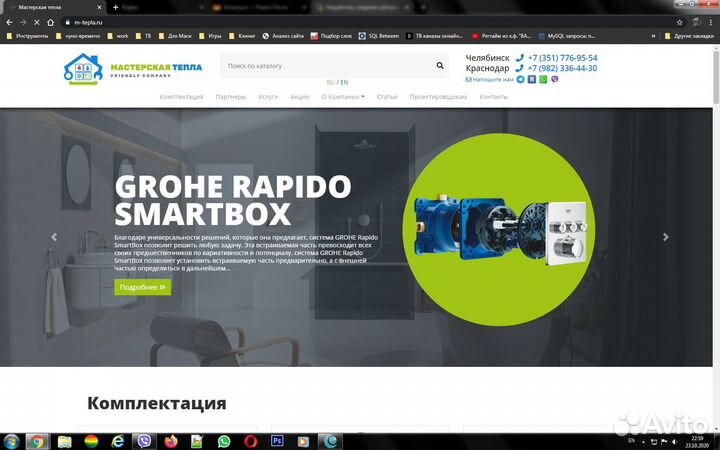Call the Краснодар number +7 (982) 336-44-30
Image resolution: width=720 pixels, height=450 pixels.
point(562,68)
